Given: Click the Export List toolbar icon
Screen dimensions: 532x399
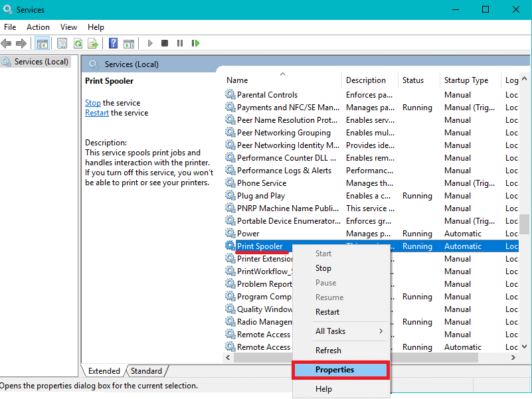Looking at the screenshot, I should [x=93, y=43].
